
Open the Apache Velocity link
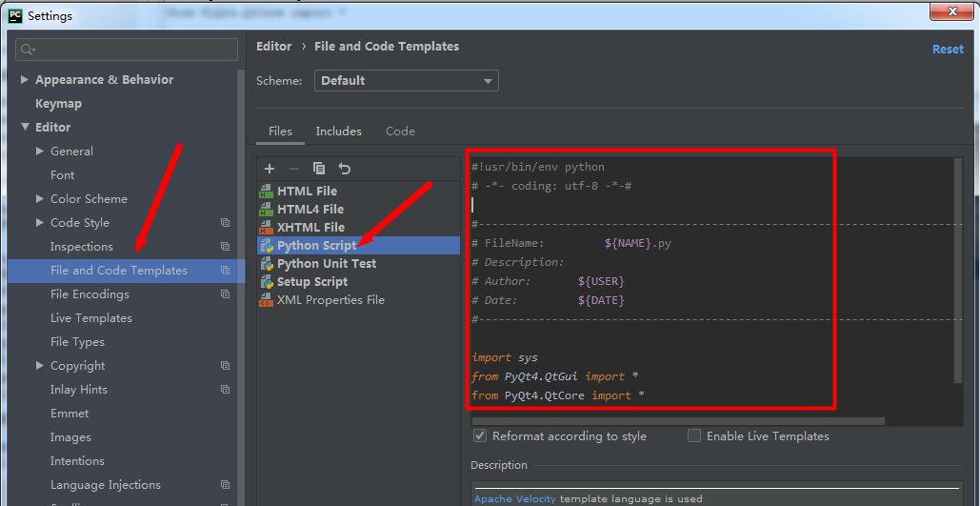click(x=514, y=498)
